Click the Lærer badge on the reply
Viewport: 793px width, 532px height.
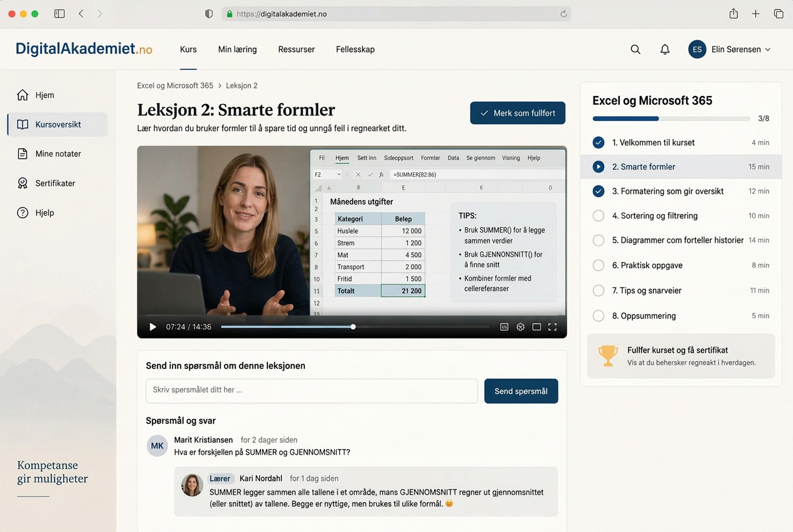tap(220, 478)
